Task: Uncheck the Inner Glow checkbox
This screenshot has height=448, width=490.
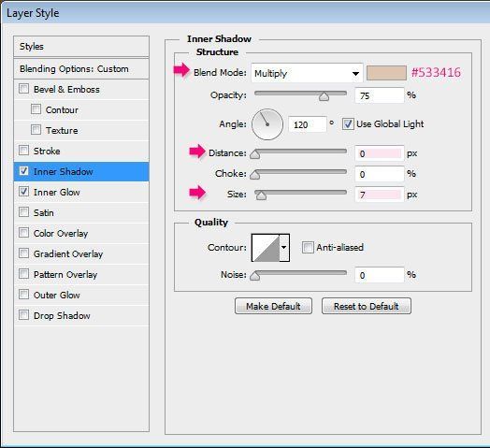Action: 23,192
